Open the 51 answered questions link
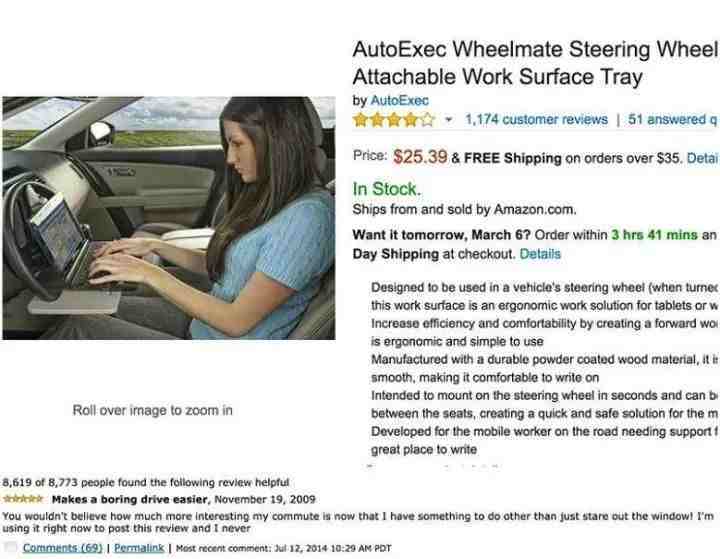Image resolution: width=720 pixels, height=559 pixels. pyautogui.click(x=673, y=119)
